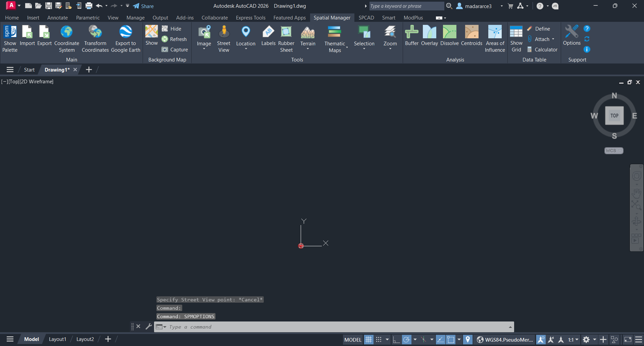Click the Centroids tool
This screenshot has width=644, height=346.
click(x=472, y=36)
